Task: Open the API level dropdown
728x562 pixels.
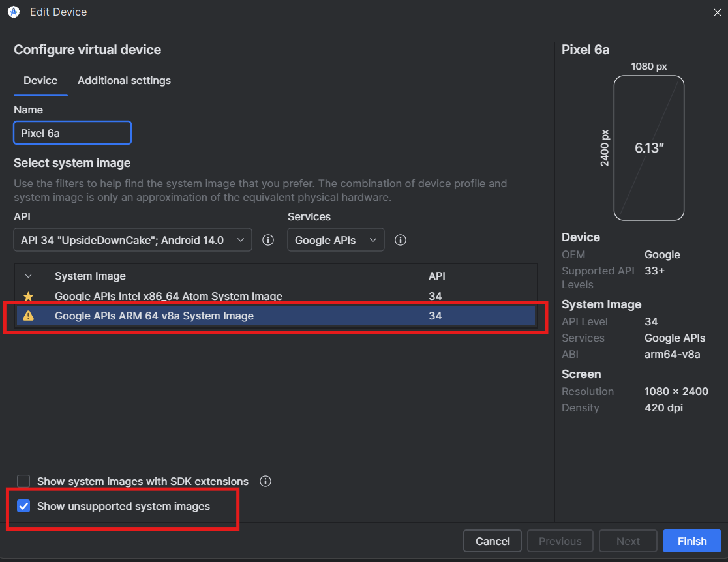Action: click(132, 240)
